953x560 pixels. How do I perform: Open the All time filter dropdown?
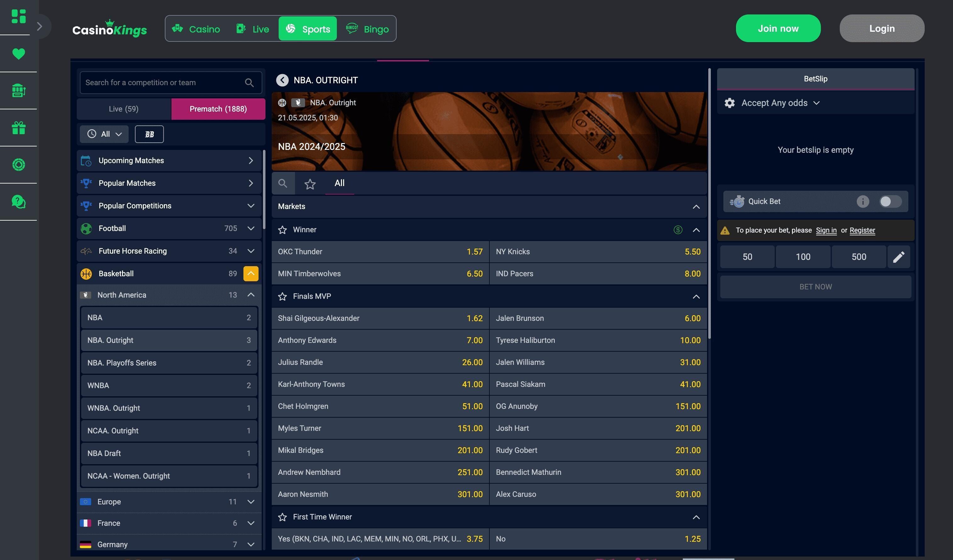(x=104, y=134)
